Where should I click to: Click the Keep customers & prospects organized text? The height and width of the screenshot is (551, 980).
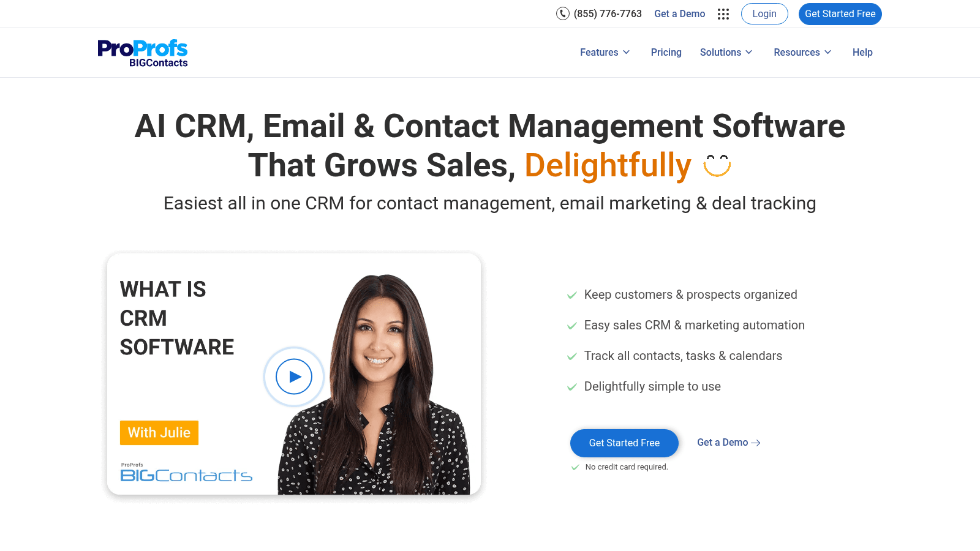691,294
